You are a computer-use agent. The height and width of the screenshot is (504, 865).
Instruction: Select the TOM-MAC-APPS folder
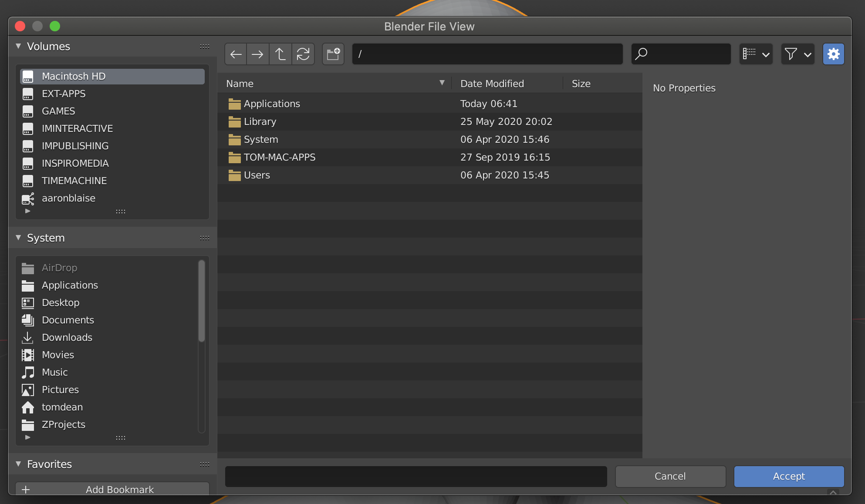click(x=430, y=157)
